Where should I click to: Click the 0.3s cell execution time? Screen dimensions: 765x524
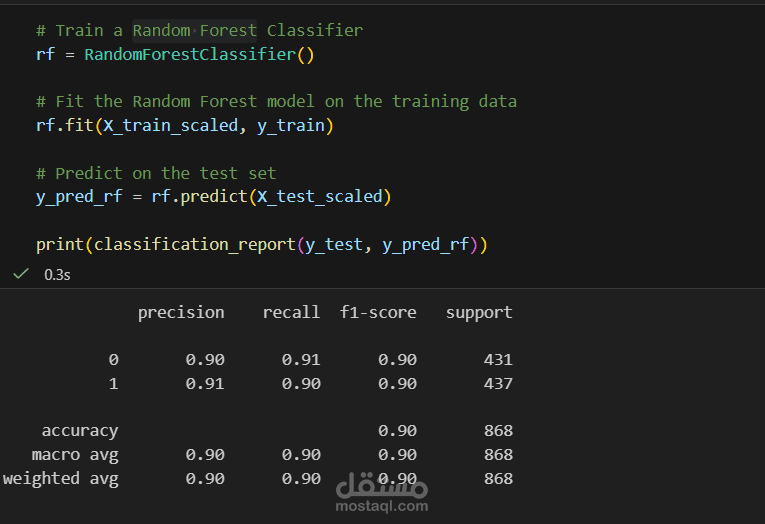(x=57, y=274)
